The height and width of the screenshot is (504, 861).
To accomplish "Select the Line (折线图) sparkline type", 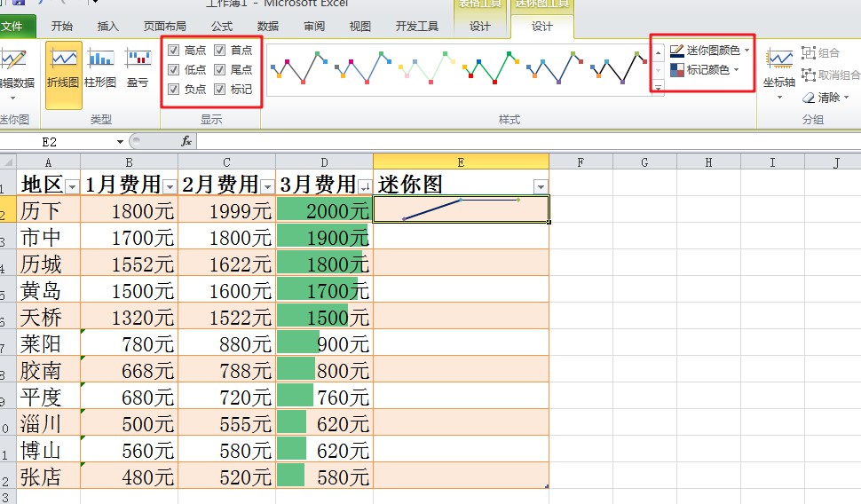I will pyautogui.click(x=64, y=75).
